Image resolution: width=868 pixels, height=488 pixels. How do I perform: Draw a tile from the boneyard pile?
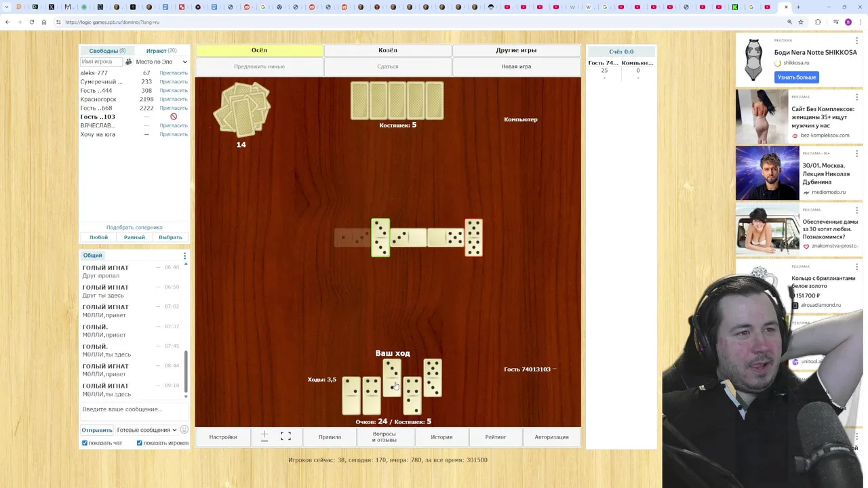click(242, 109)
